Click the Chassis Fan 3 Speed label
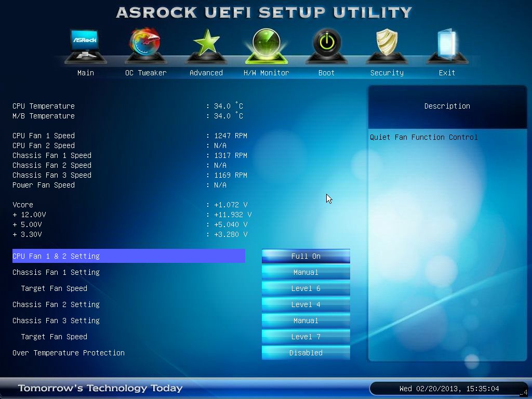This screenshot has width=532, height=399. [52, 175]
